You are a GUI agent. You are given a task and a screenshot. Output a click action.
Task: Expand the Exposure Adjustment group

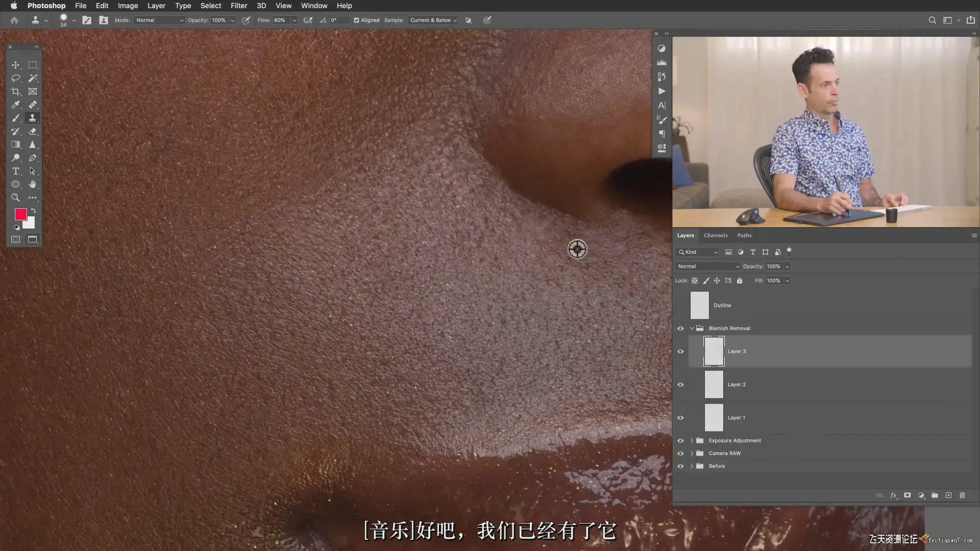click(x=692, y=441)
